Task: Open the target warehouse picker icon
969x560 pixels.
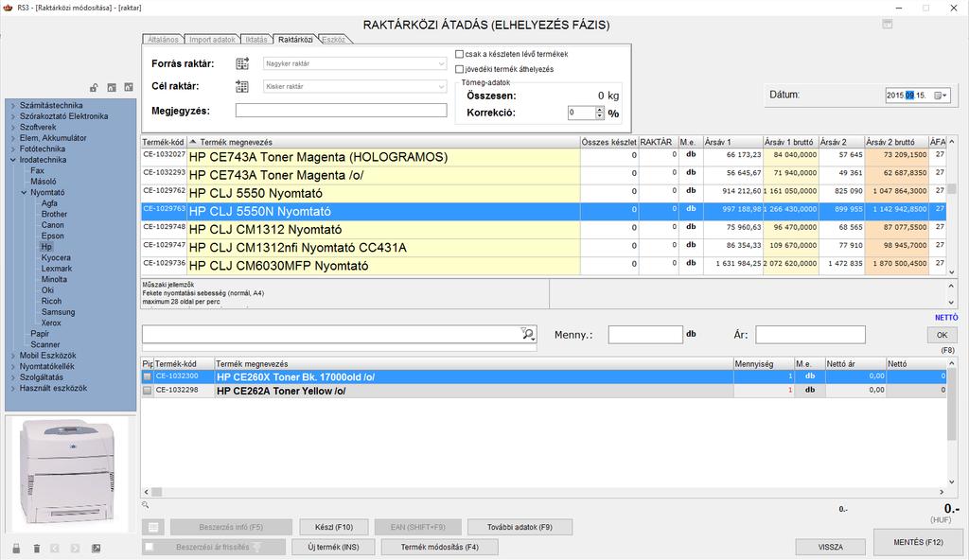Action: pyautogui.click(x=242, y=86)
